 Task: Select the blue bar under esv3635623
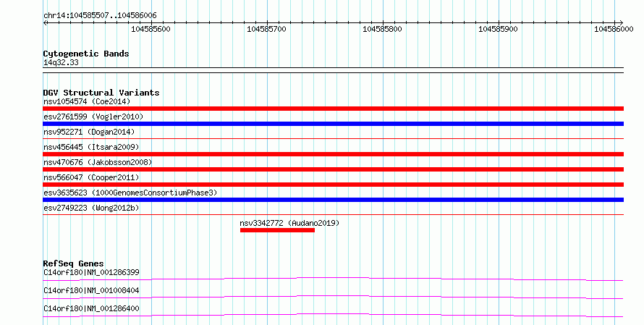(333, 200)
